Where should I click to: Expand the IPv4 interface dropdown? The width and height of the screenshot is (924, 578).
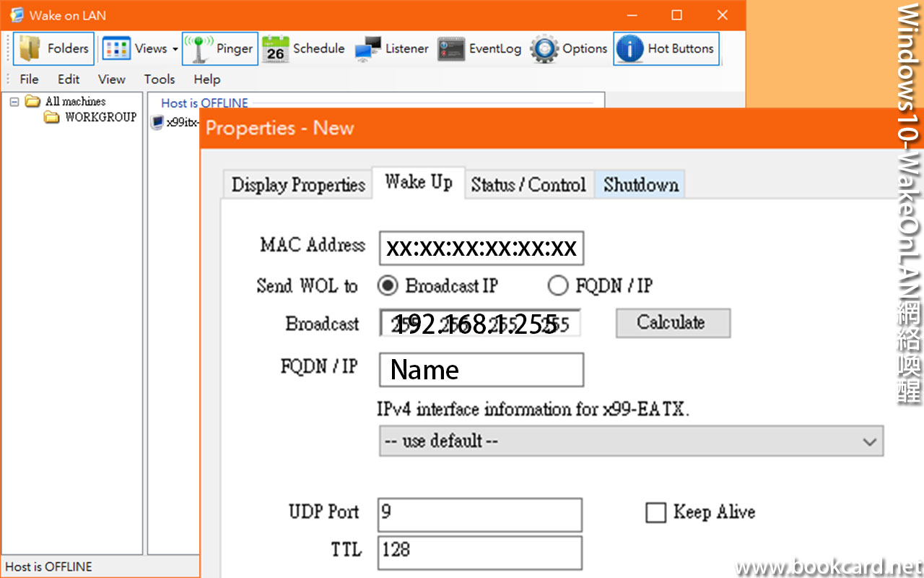click(870, 441)
